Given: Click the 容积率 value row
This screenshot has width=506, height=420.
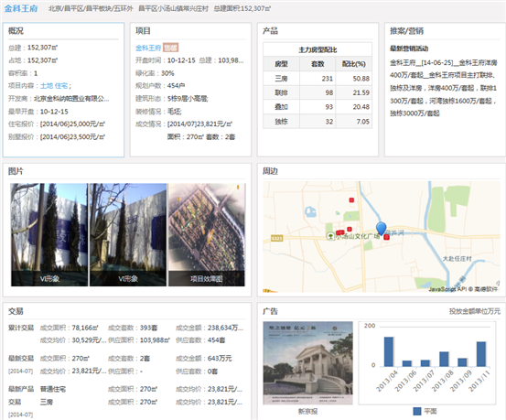Looking at the screenshot, I should [23, 73].
